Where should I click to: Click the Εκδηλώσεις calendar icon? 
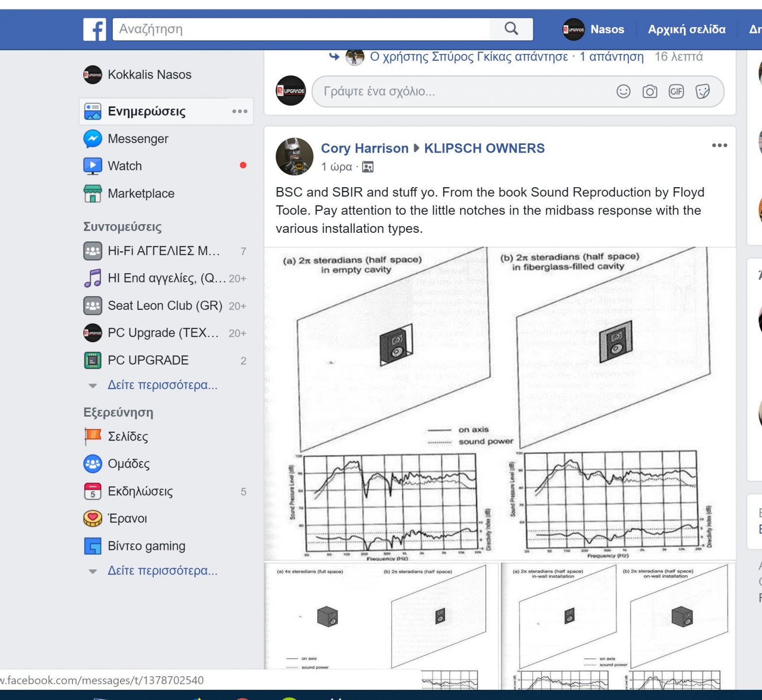coord(93,491)
